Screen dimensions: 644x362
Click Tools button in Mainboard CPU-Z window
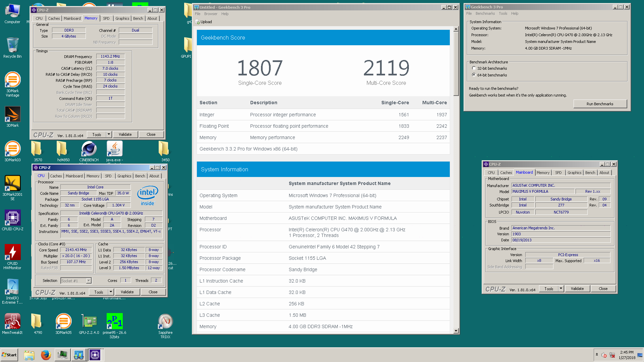point(549,289)
